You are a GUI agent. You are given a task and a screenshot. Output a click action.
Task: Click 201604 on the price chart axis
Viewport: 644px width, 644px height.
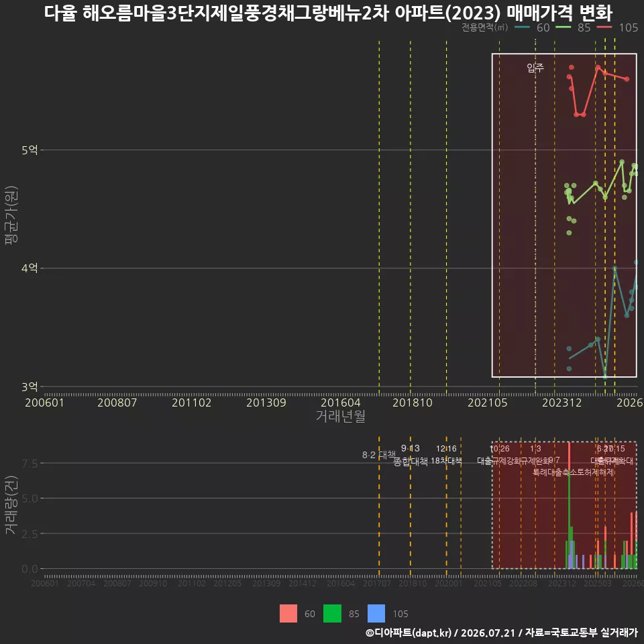pyautogui.click(x=341, y=402)
